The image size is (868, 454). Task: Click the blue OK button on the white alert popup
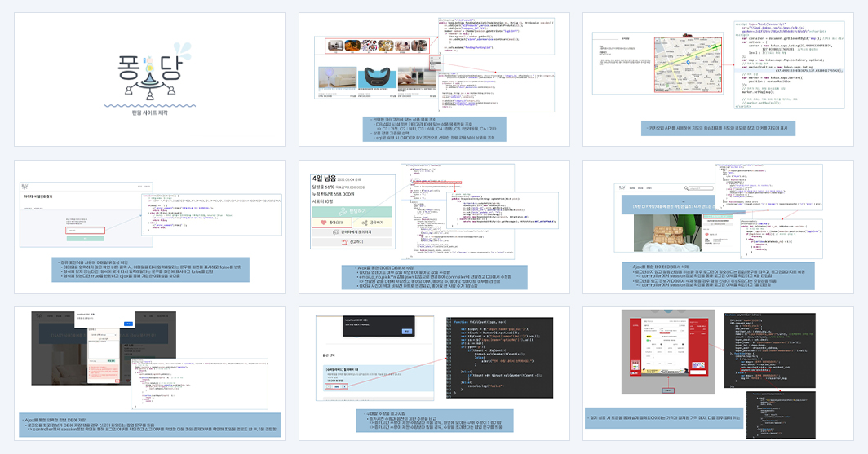click(128, 324)
